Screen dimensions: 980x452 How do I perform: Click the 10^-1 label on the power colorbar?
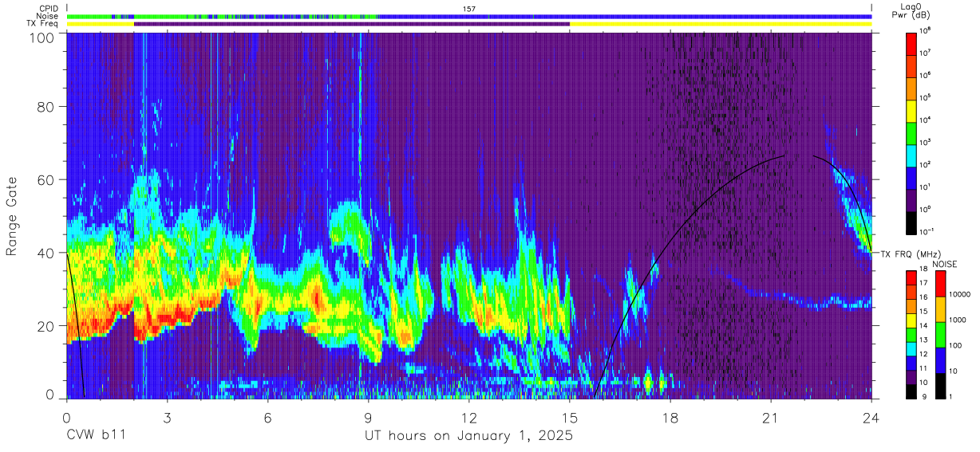(926, 231)
